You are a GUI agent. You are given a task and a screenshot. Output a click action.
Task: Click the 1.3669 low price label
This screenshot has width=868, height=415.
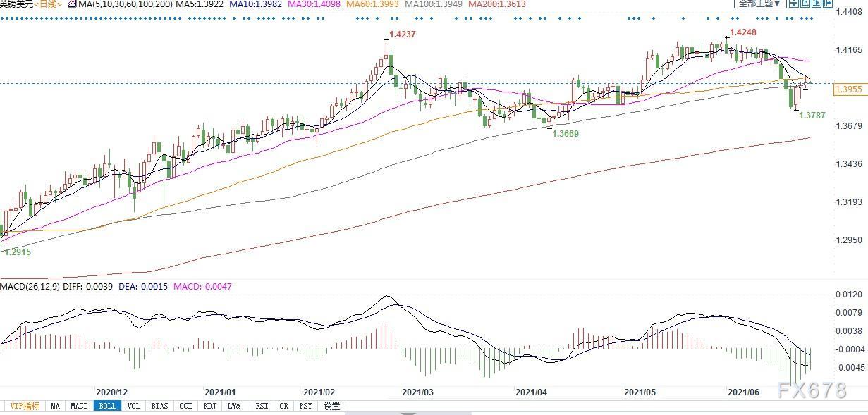point(566,133)
